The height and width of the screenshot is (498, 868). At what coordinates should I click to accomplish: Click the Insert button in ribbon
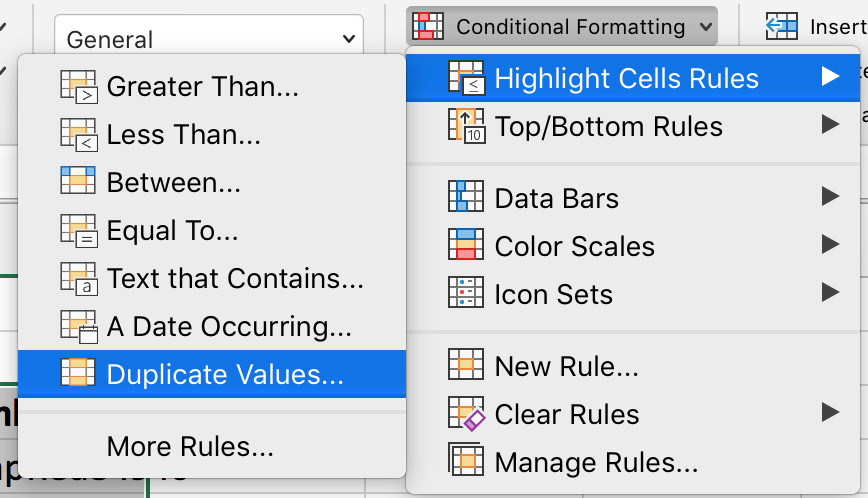815,27
